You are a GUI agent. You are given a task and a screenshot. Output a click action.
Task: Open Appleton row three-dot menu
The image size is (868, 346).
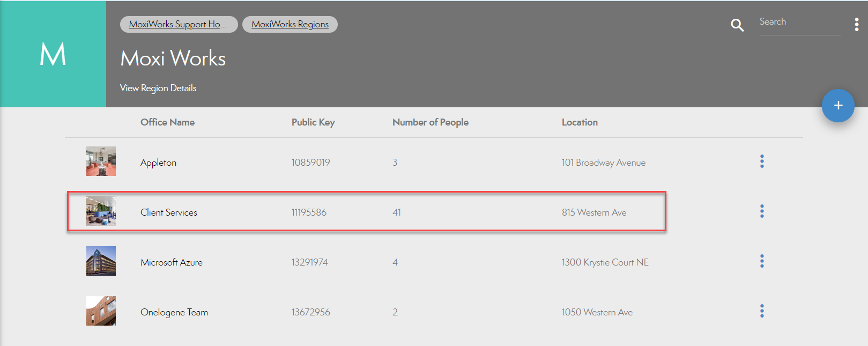point(762,161)
